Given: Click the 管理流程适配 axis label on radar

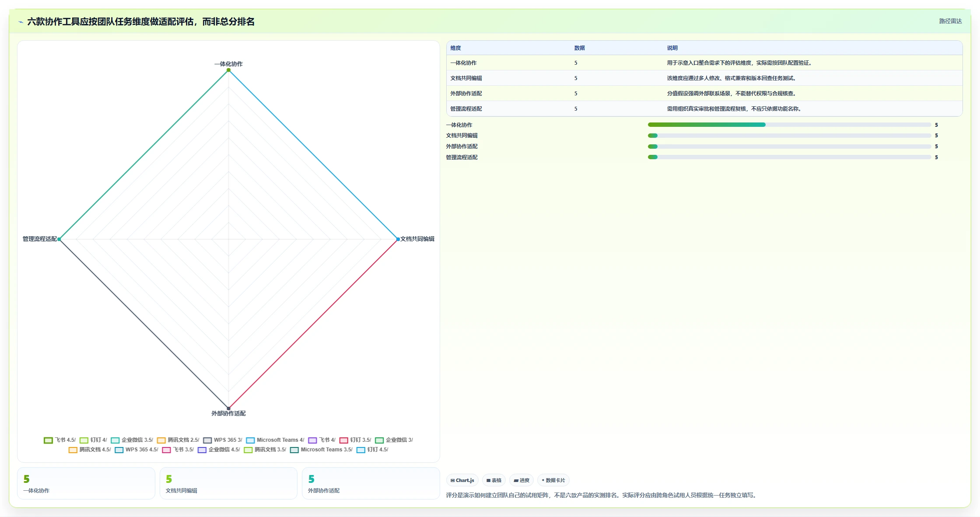Looking at the screenshot, I should [39, 239].
